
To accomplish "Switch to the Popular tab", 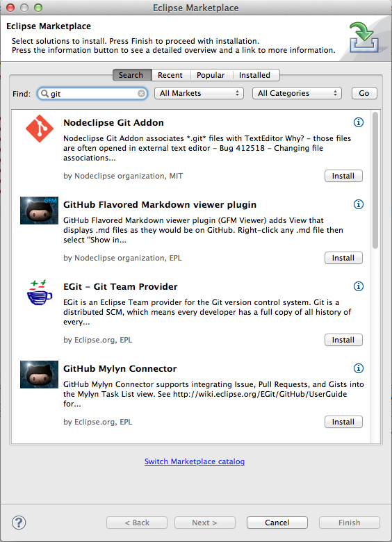I will point(211,75).
